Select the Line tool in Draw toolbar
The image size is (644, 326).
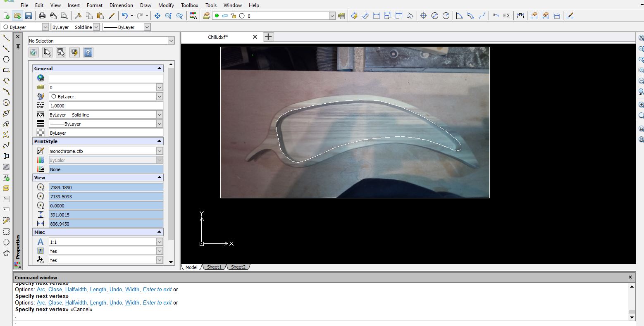point(6,38)
